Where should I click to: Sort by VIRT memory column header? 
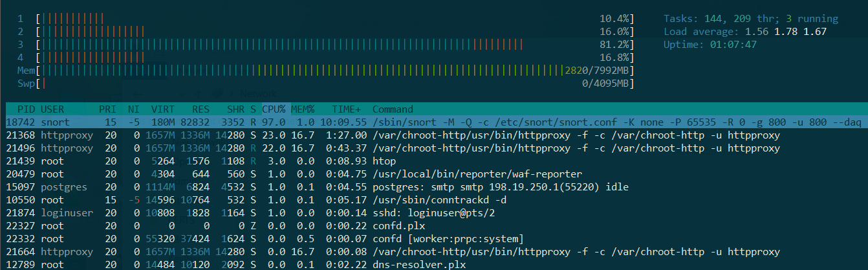163,109
